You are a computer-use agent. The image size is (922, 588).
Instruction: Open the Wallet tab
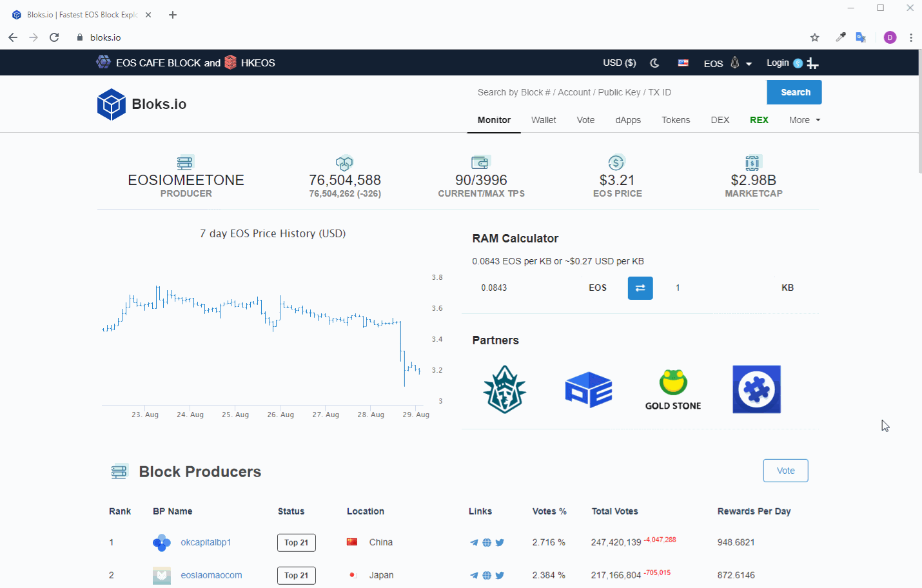pos(544,120)
